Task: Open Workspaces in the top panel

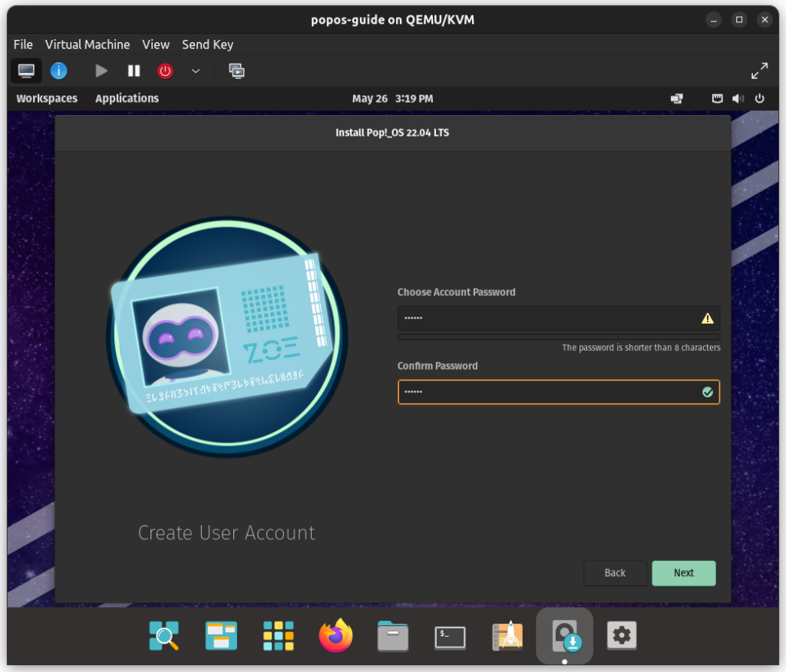Action: pos(47,98)
